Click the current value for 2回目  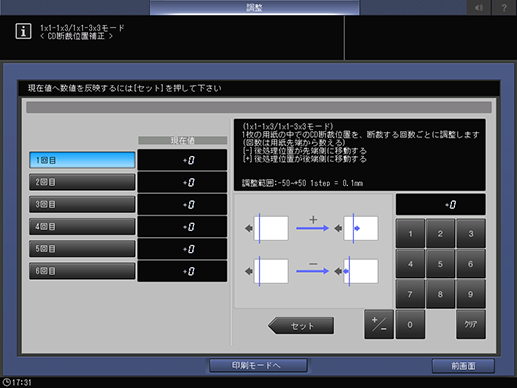pyautogui.click(x=182, y=182)
